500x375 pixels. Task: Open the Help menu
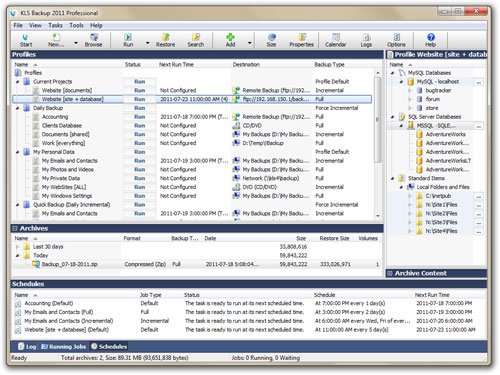(x=96, y=25)
